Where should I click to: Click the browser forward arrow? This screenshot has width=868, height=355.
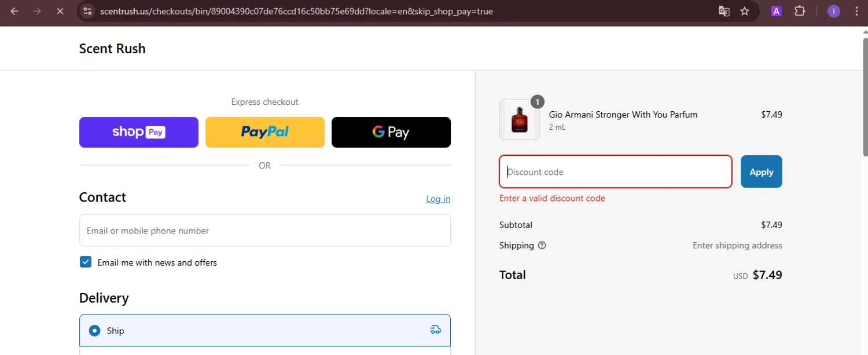pos(37,11)
